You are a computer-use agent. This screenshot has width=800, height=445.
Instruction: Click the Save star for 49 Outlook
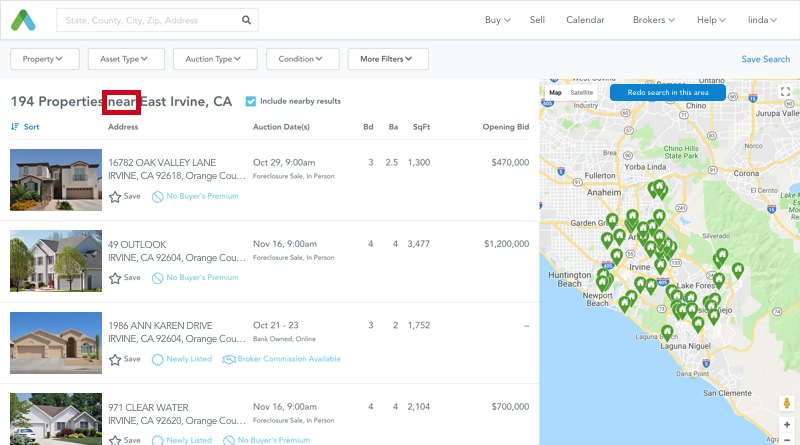coord(115,277)
